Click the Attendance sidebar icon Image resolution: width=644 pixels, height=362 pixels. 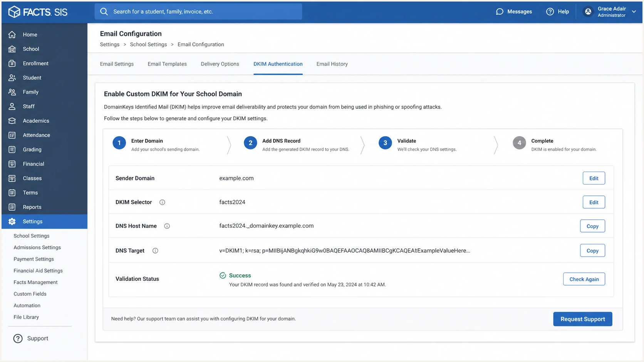(x=12, y=135)
